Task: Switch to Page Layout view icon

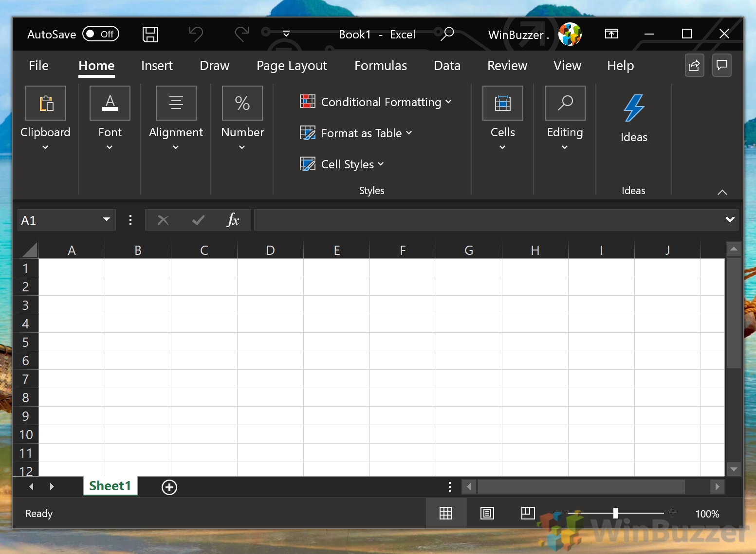Action: point(487,513)
